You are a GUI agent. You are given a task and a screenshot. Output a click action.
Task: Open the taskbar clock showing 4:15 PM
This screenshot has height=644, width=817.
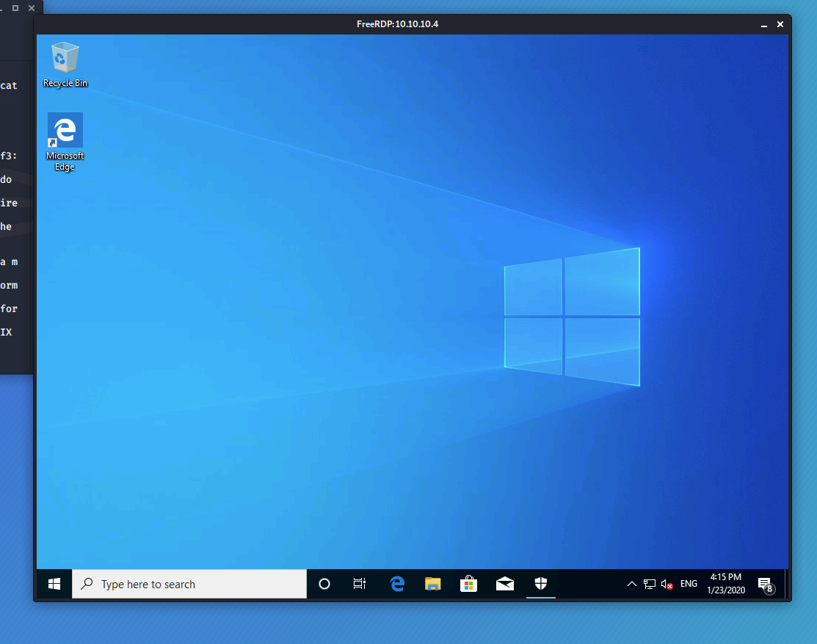pyautogui.click(x=726, y=584)
